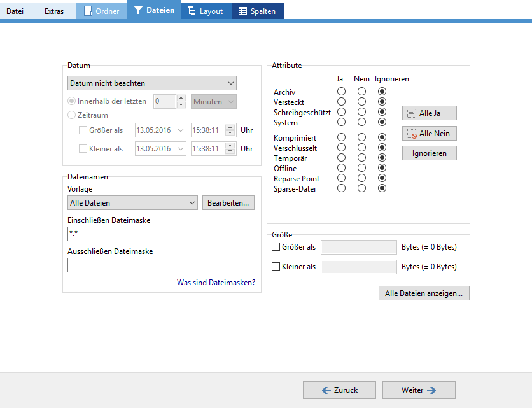The width and height of the screenshot is (532, 408).
Task: Go back with the Zurück button
Action: pos(339,390)
